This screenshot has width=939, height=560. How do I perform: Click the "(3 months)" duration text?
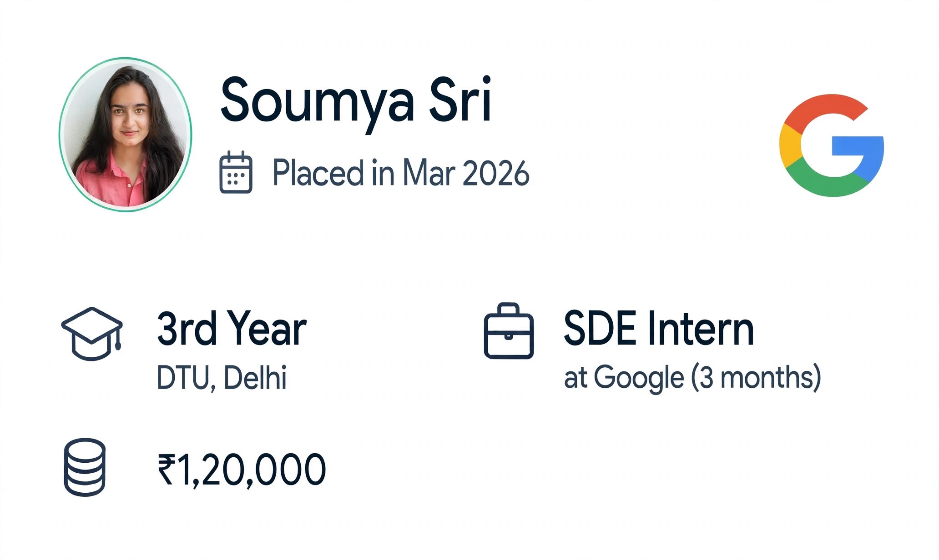756,377
